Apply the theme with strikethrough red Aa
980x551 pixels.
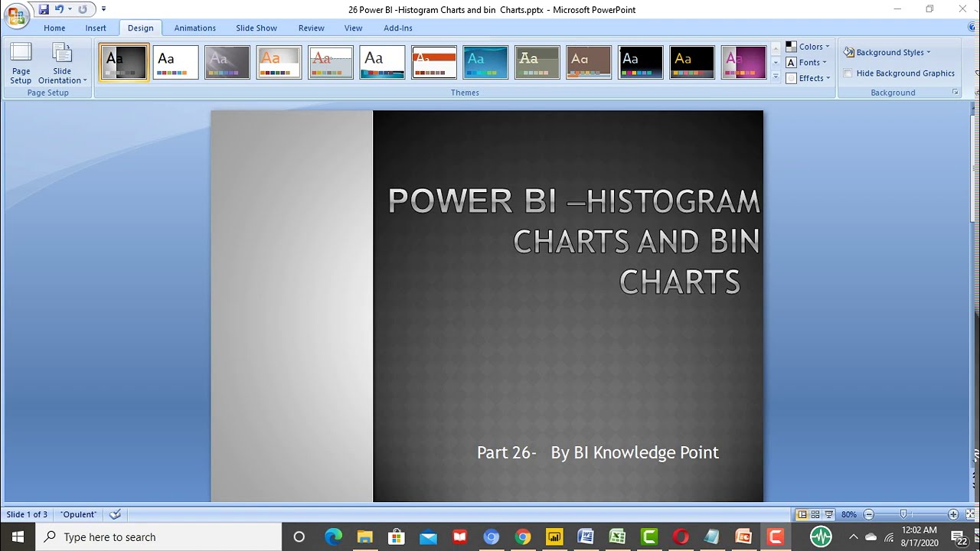331,62
